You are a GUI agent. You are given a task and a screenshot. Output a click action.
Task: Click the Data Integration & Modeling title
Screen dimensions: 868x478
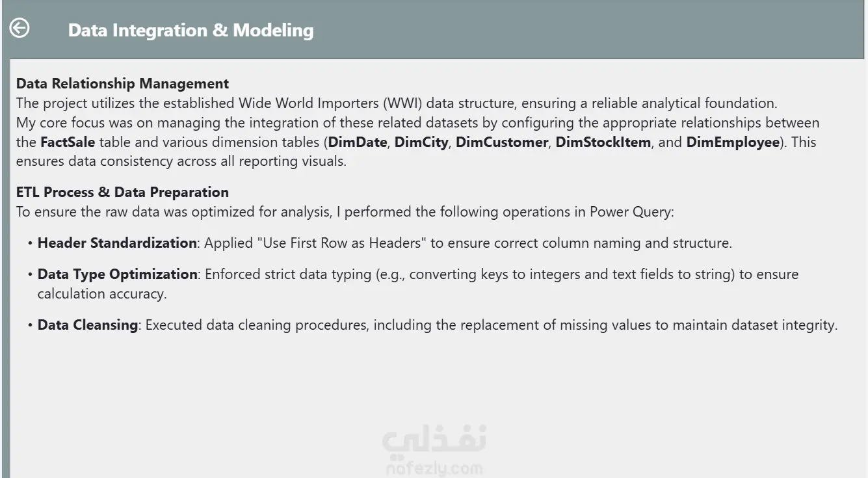point(191,30)
